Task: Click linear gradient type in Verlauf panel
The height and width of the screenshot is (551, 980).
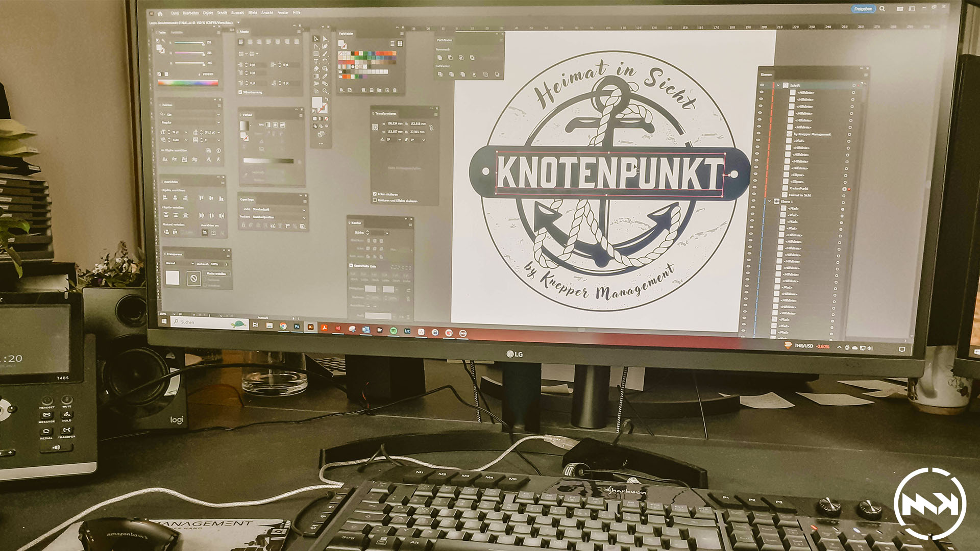Action: [268, 124]
